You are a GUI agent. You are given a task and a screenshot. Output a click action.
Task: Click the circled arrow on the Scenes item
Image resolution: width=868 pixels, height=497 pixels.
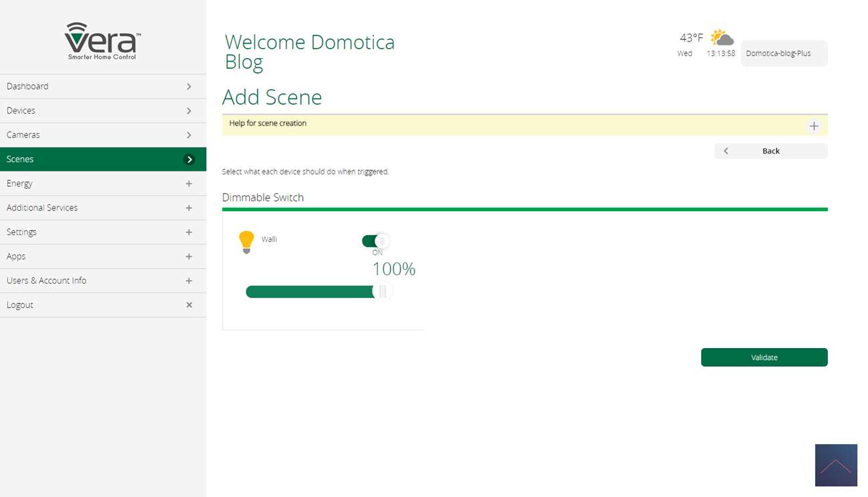(x=190, y=160)
